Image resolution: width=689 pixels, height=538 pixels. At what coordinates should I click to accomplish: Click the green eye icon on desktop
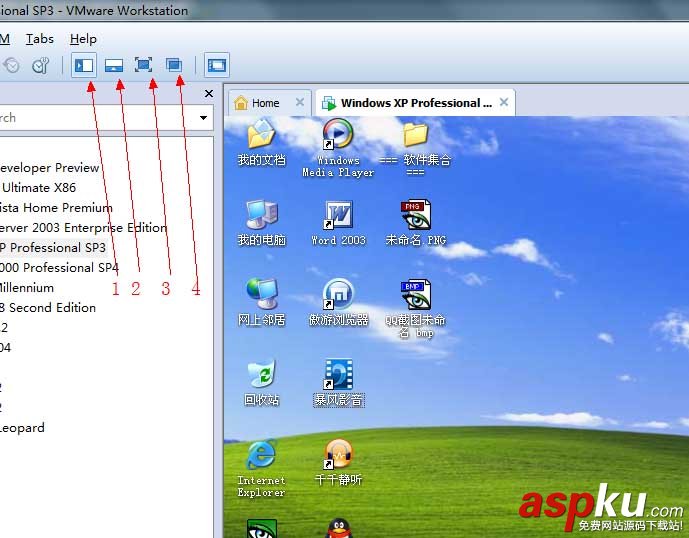[261, 528]
